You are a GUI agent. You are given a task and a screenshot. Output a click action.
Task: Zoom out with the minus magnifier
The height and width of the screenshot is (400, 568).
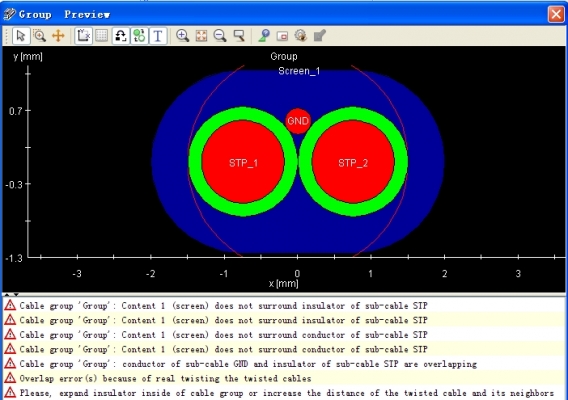coord(220,36)
